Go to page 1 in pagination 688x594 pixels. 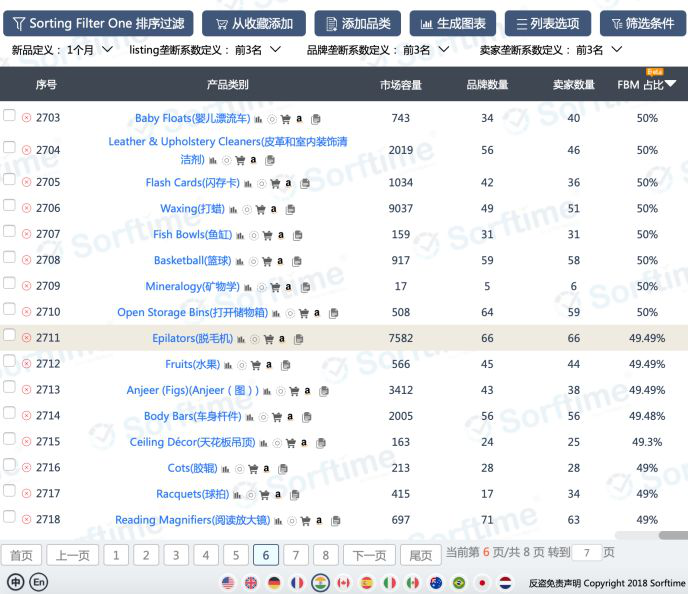pyautogui.click(x=116, y=555)
